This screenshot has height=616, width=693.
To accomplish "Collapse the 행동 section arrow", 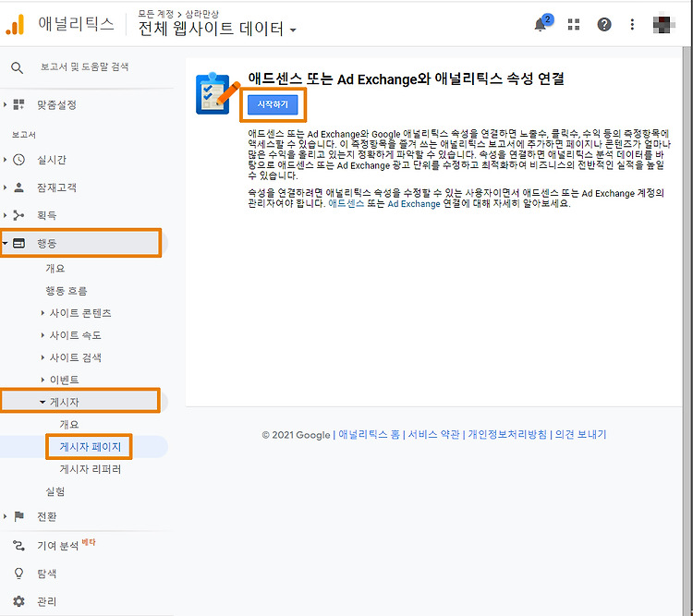I will (x=5, y=243).
